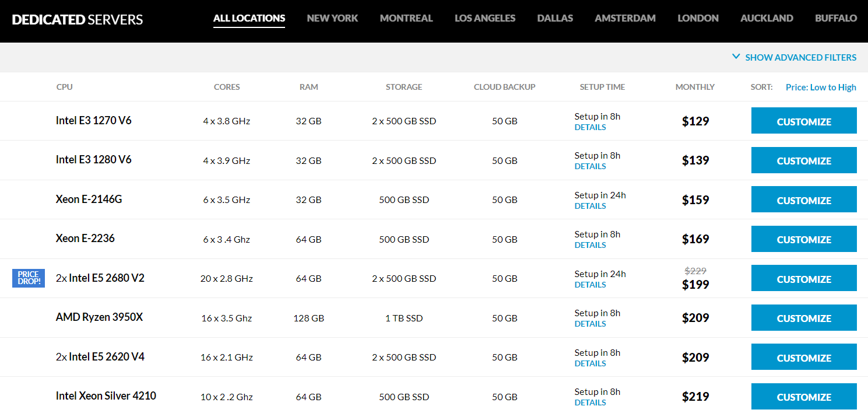The height and width of the screenshot is (413, 868).
Task: Click the $169 monthly price
Action: coord(695,239)
